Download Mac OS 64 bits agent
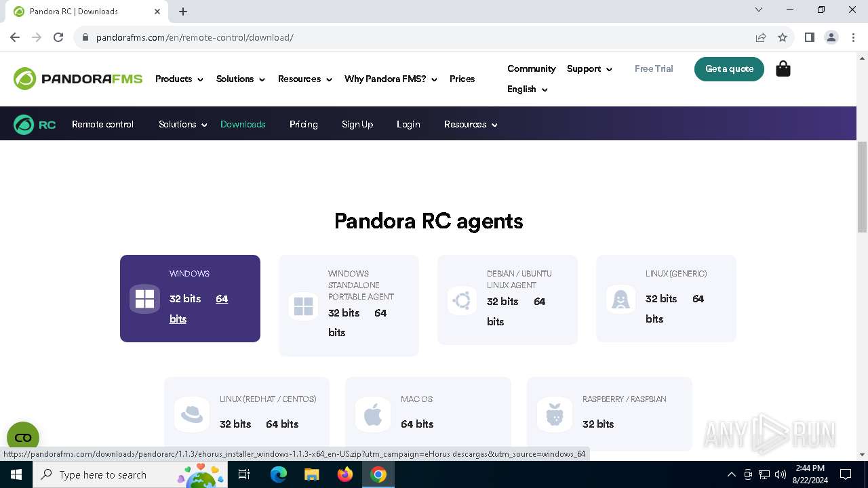The image size is (868, 488). 417,424
